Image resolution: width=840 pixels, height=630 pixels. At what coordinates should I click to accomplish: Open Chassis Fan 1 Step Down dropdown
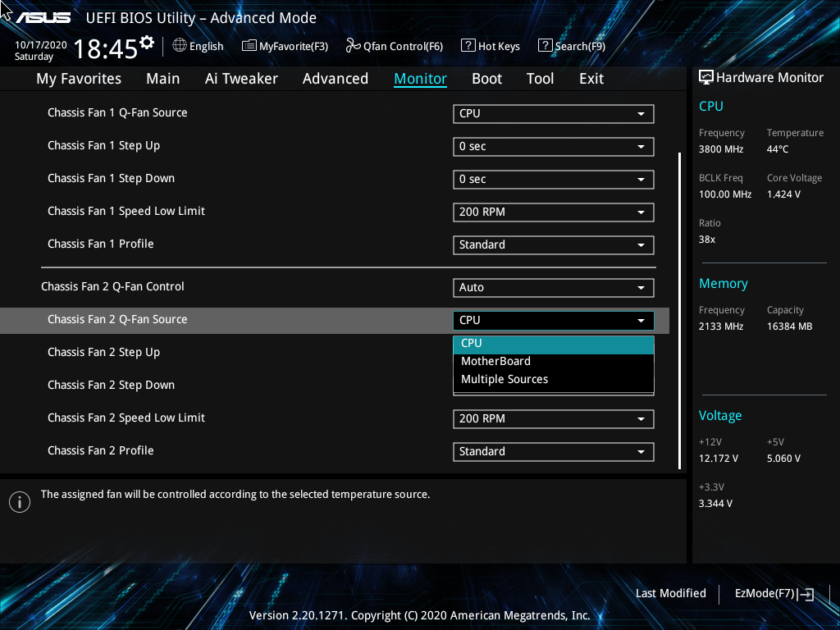coord(554,179)
